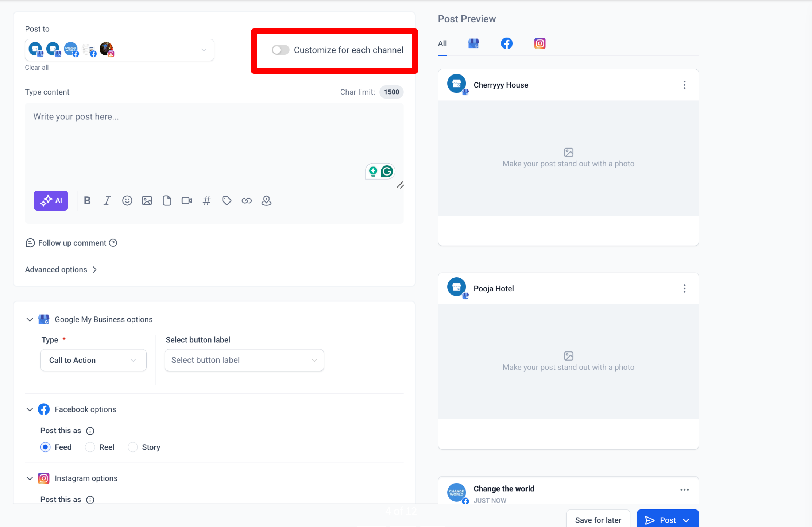This screenshot has width=812, height=527.
Task: Click the Save for later button
Action: 598,520
